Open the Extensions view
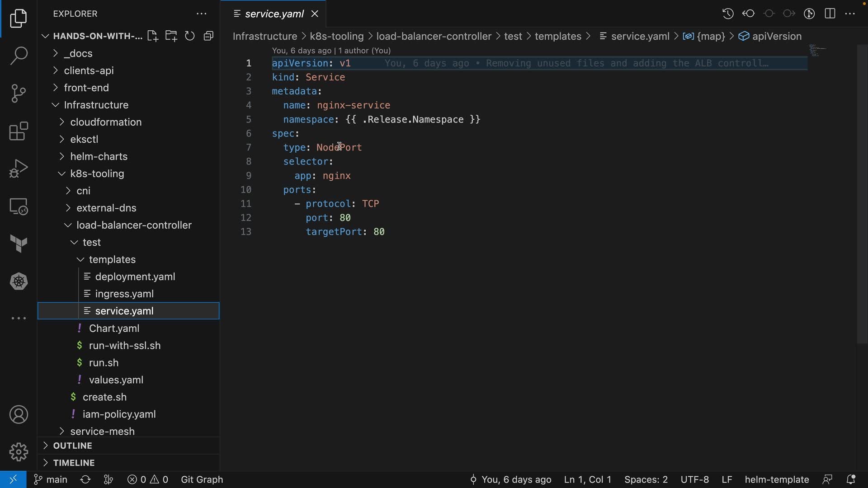Screen dimensions: 868x488 click(x=19, y=131)
